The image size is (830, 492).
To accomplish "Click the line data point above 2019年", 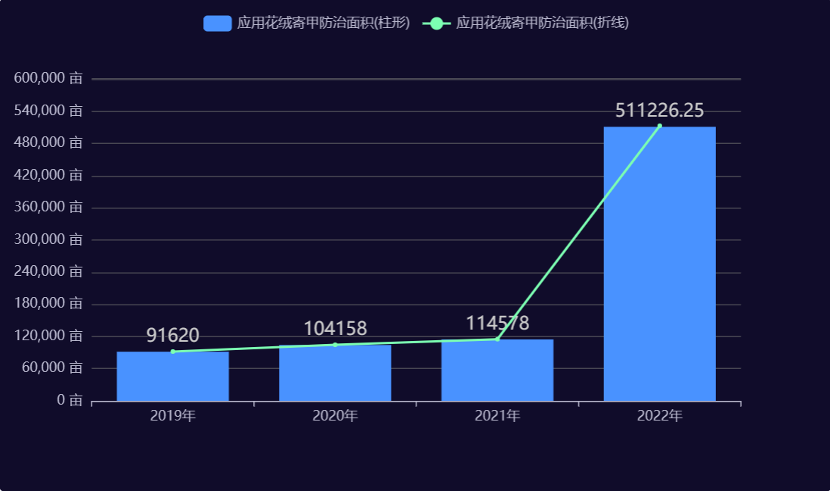I will (173, 351).
